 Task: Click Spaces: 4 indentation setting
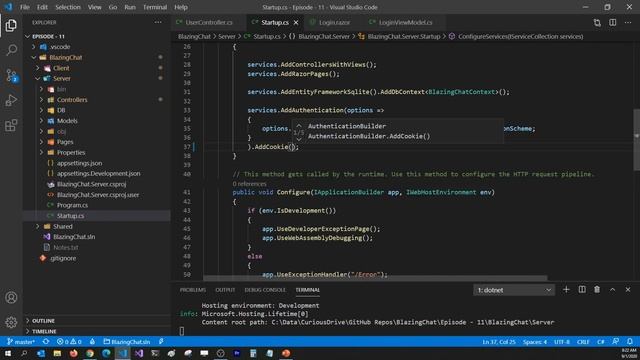coord(535,342)
